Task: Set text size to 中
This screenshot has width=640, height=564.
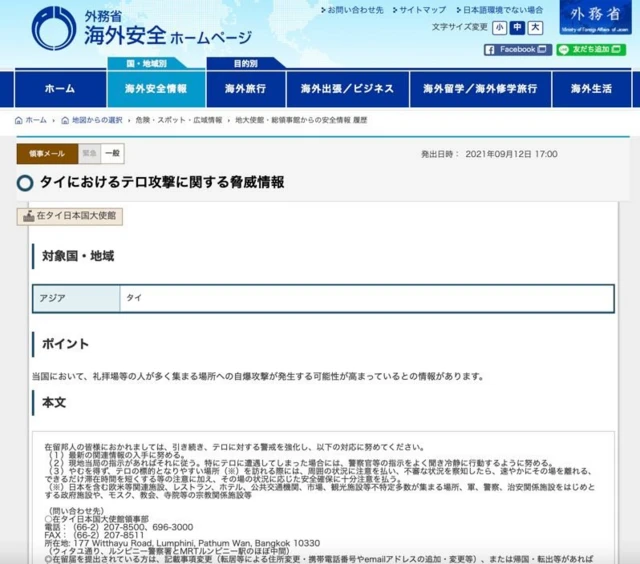Action: pyautogui.click(x=517, y=28)
